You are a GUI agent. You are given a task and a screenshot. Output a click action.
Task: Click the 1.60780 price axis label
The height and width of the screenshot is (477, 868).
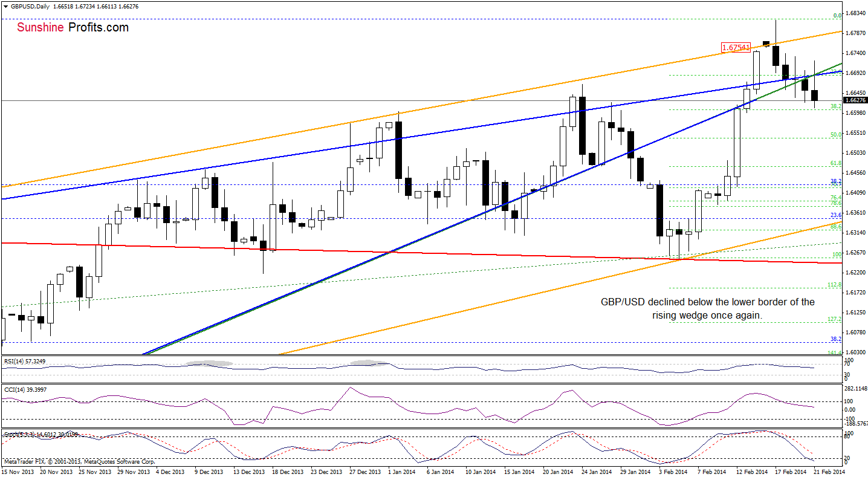click(857, 333)
